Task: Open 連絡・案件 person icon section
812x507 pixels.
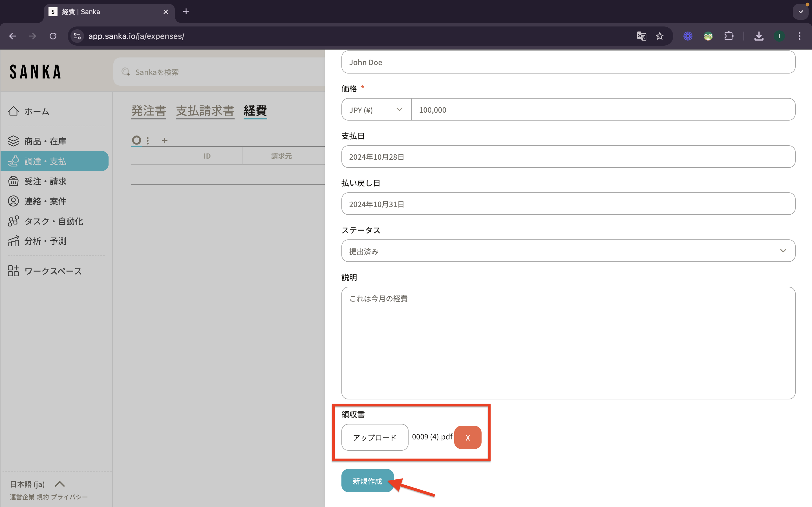Action: pyautogui.click(x=14, y=201)
